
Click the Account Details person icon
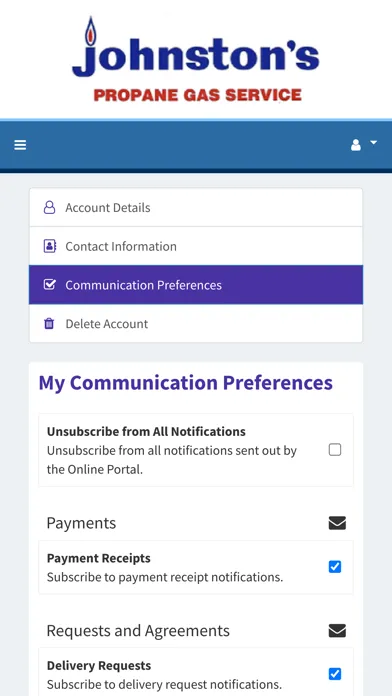tap(49, 207)
